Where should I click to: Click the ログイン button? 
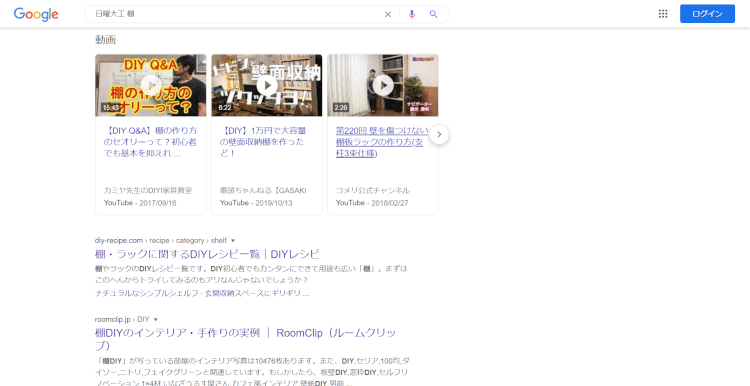click(707, 14)
